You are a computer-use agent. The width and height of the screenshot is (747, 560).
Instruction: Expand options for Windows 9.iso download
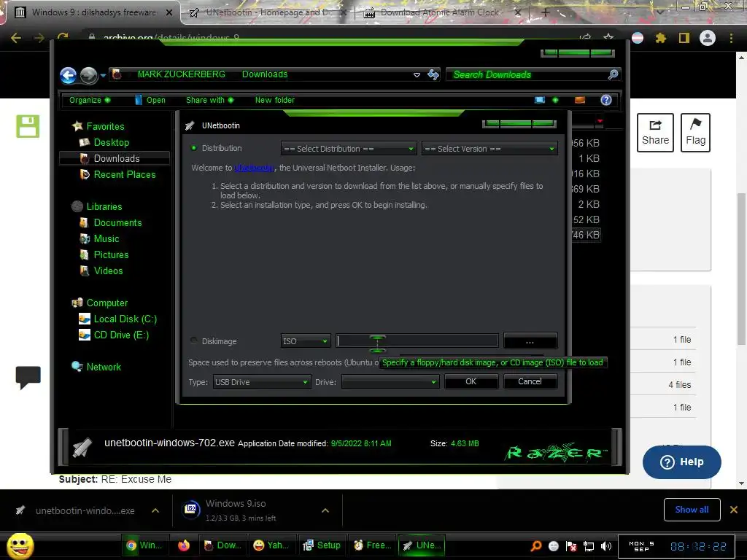(325, 510)
